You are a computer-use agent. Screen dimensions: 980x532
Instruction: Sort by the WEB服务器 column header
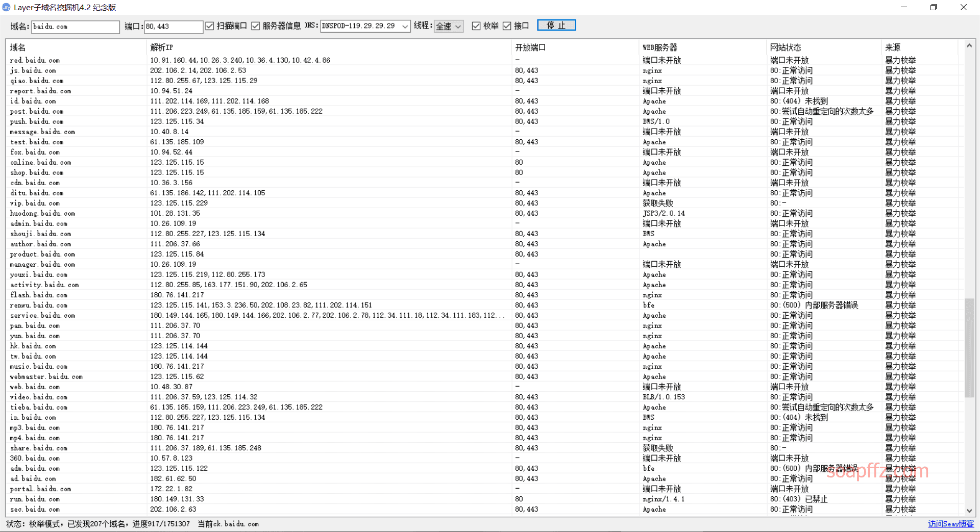click(703, 47)
